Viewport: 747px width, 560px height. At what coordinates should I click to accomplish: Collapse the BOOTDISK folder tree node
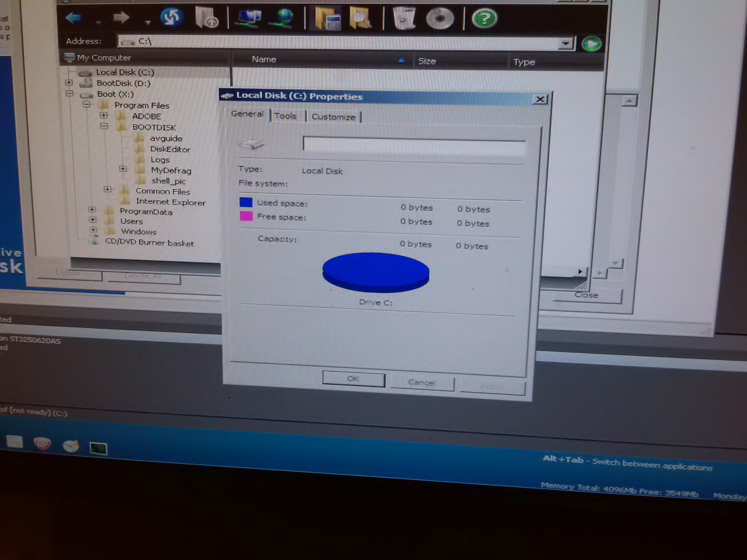point(104,126)
